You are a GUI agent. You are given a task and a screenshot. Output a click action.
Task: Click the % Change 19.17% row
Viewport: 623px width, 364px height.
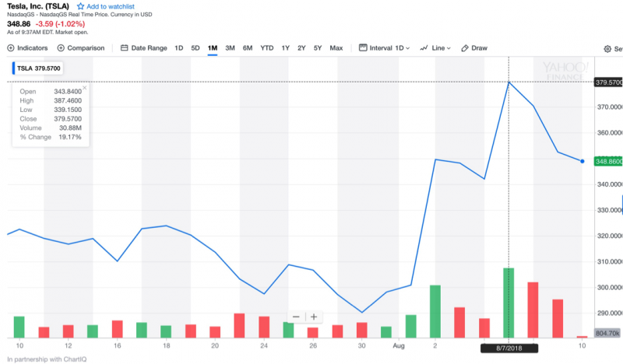coord(51,137)
